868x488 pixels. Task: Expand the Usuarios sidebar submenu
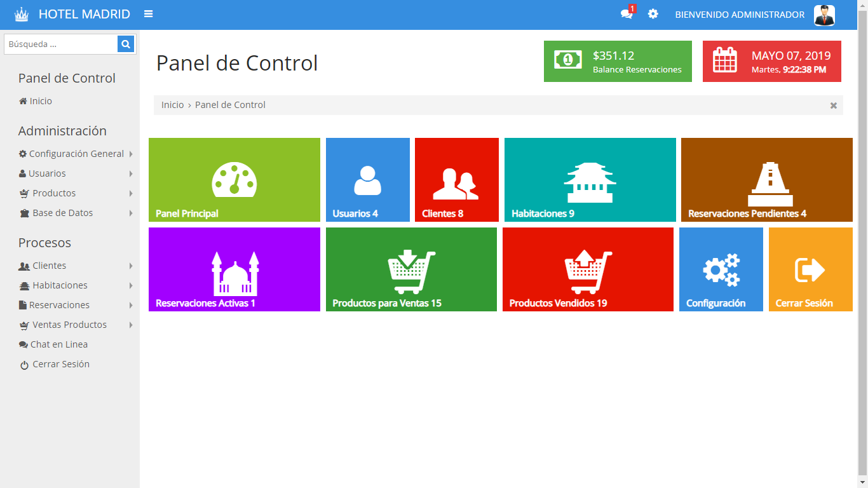(47, 173)
